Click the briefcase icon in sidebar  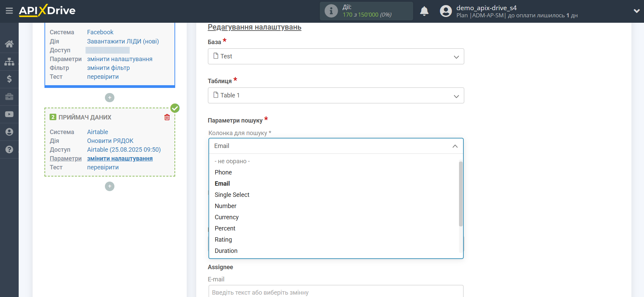pyautogui.click(x=9, y=97)
